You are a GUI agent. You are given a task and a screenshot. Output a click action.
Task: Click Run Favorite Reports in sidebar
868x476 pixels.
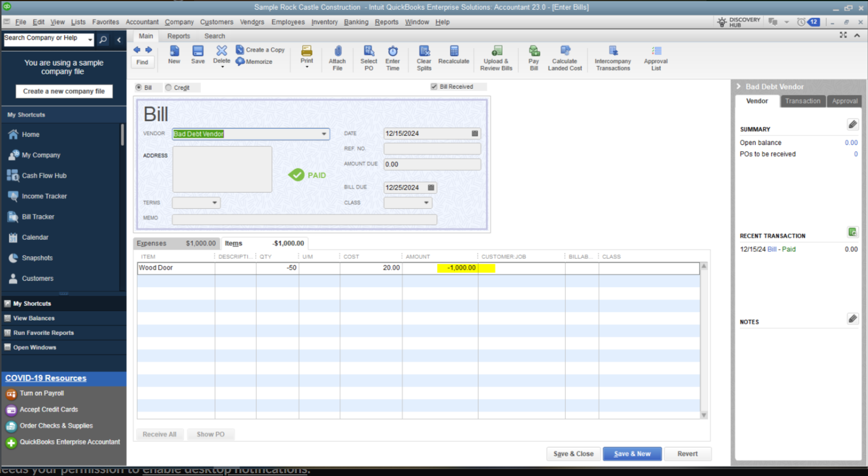click(44, 333)
